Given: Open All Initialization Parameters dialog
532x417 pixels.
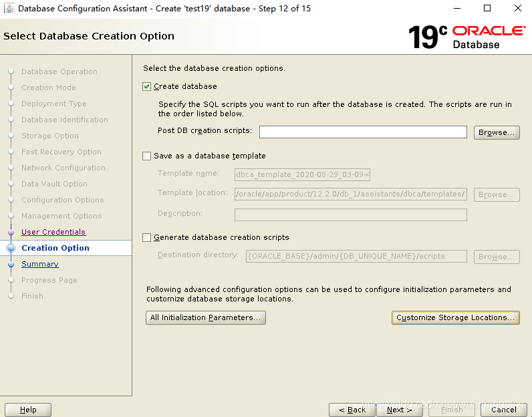Looking at the screenshot, I should (x=206, y=318).
